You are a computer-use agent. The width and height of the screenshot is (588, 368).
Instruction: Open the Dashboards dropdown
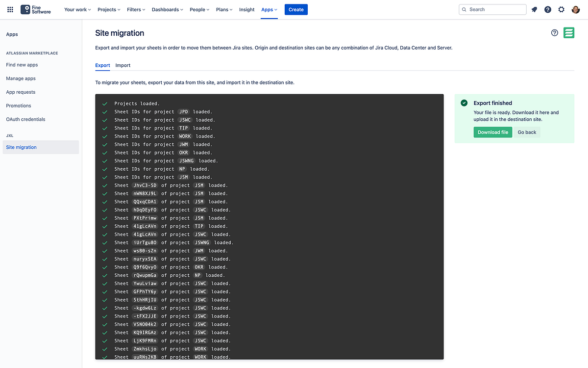167,9
